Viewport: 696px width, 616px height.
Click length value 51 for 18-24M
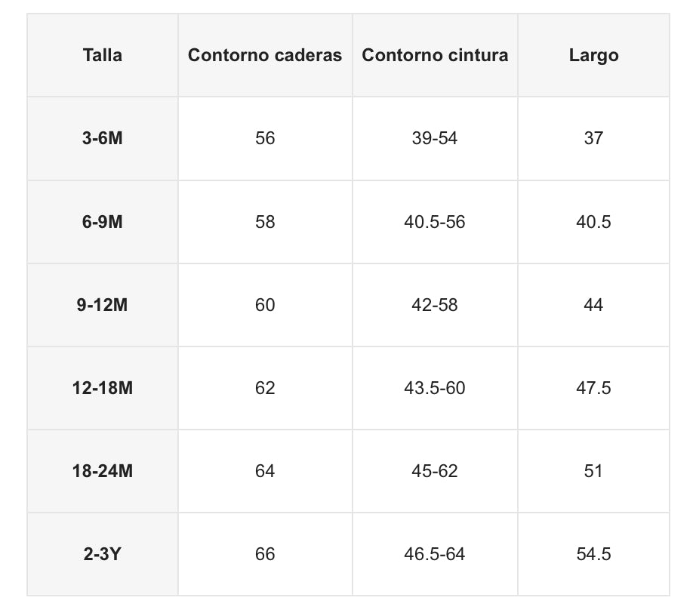pos(593,471)
